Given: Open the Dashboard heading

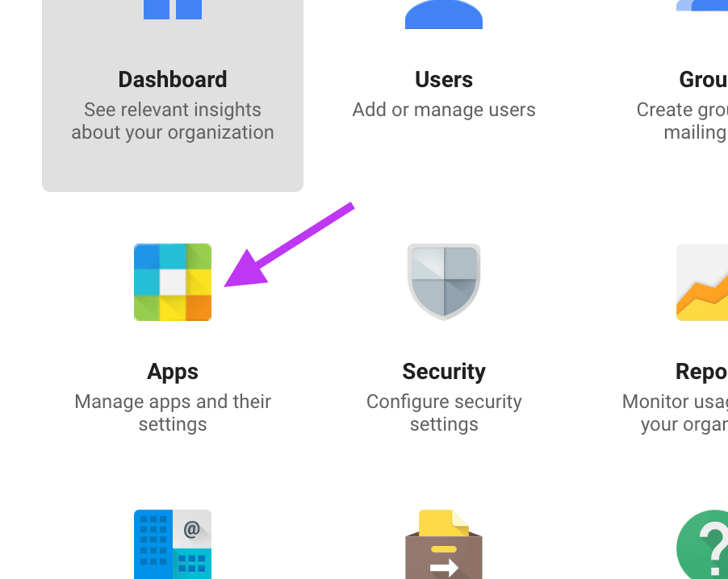Looking at the screenshot, I should click(173, 79).
